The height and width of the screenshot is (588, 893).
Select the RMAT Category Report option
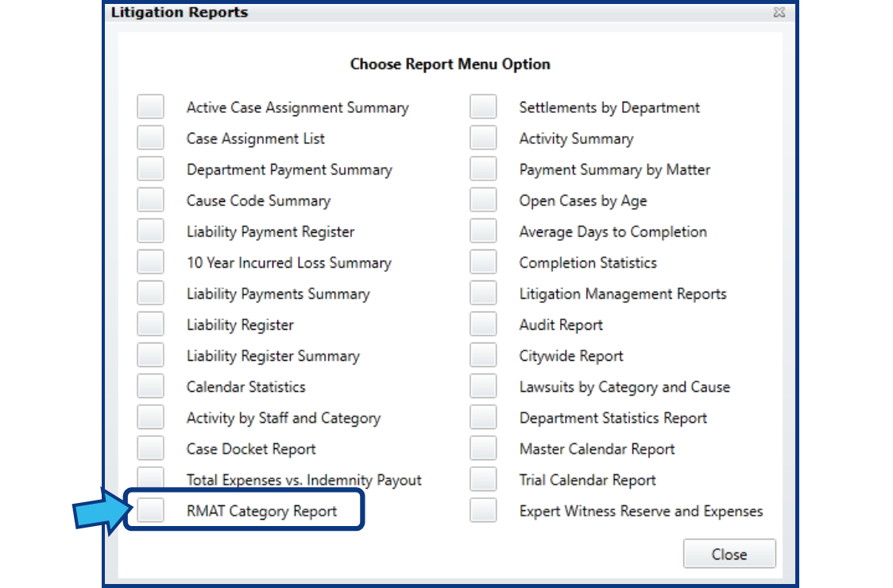coord(150,510)
